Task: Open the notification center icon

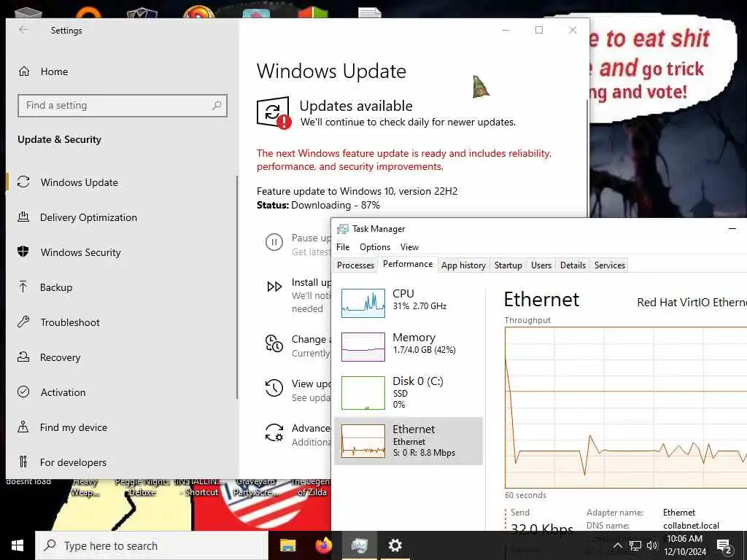Action: coord(724,545)
